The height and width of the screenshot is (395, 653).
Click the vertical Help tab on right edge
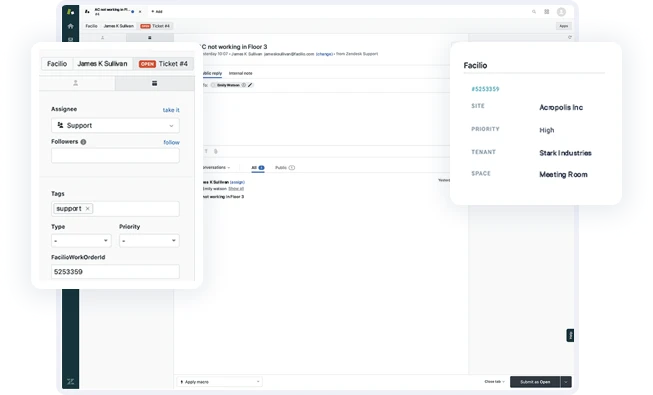tap(570, 335)
